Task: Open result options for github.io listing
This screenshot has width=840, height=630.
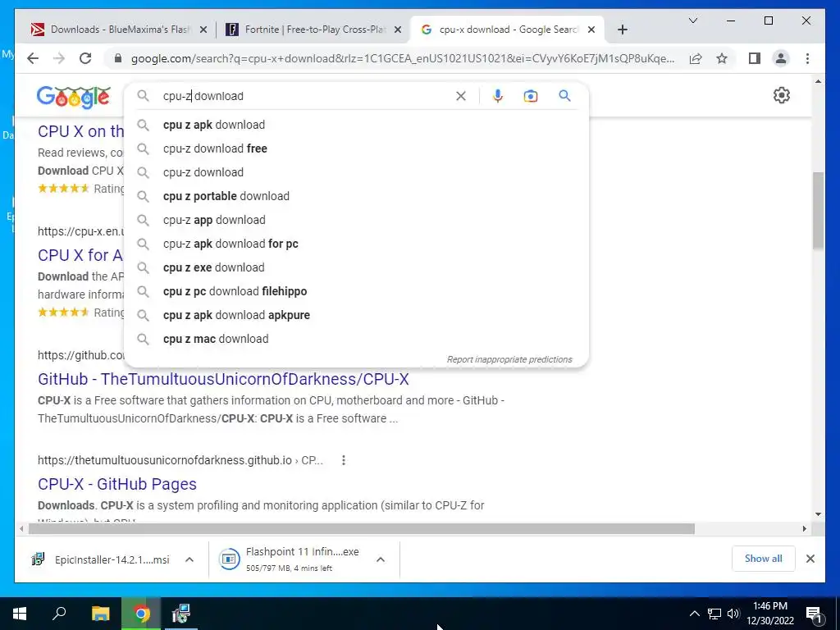Action: 344,460
